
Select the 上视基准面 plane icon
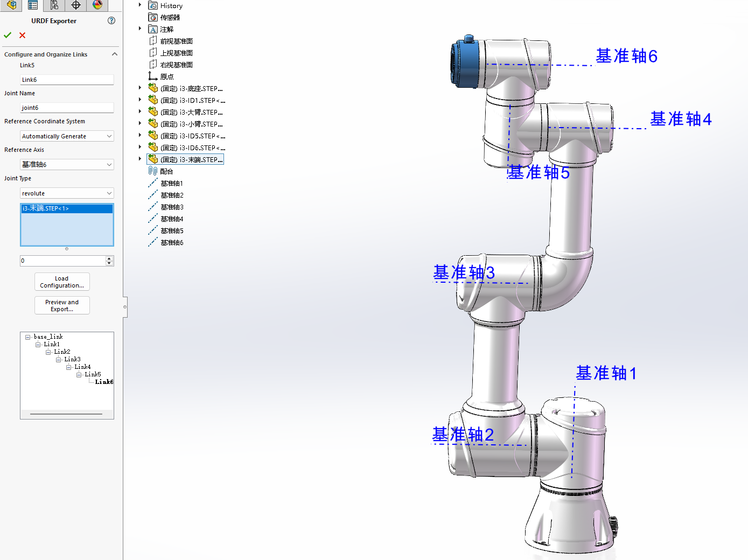point(153,53)
